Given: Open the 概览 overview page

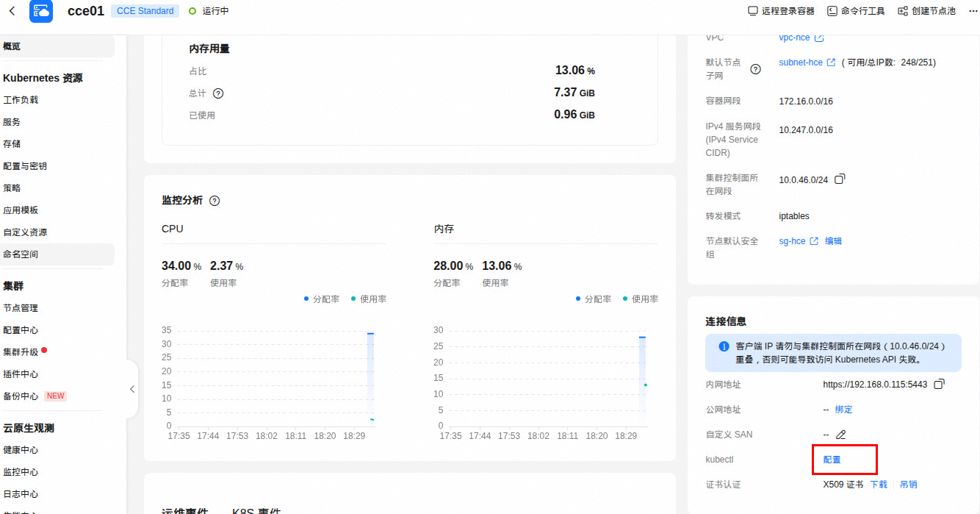Looking at the screenshot, I should tap(57, 46).
